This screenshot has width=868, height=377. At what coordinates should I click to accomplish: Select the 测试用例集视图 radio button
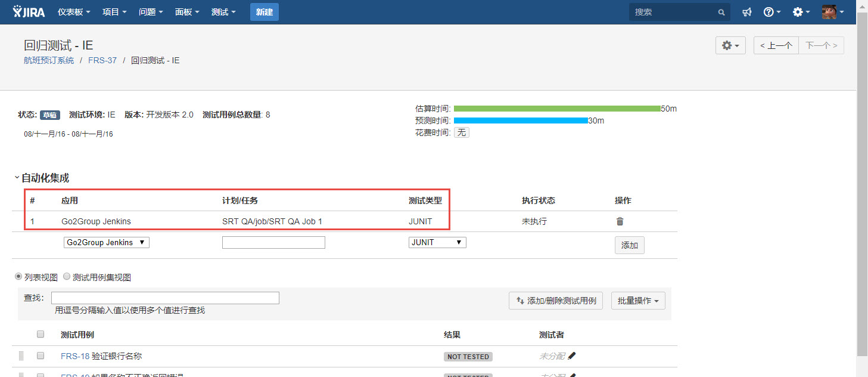coord(66,277)
